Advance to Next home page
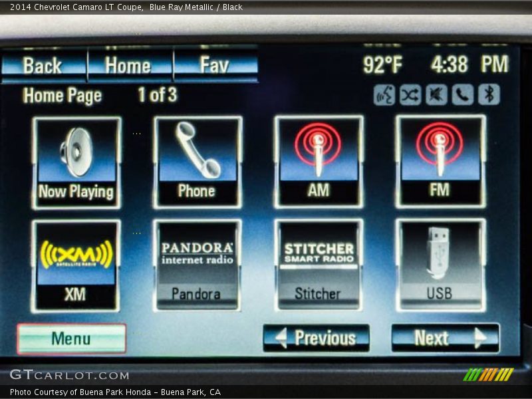 click(445, 338)
